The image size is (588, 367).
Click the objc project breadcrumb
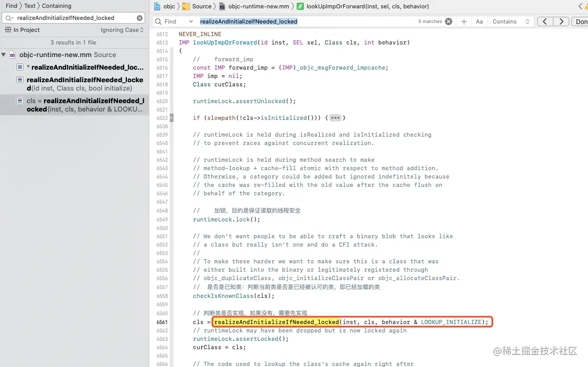pos(165,6)
